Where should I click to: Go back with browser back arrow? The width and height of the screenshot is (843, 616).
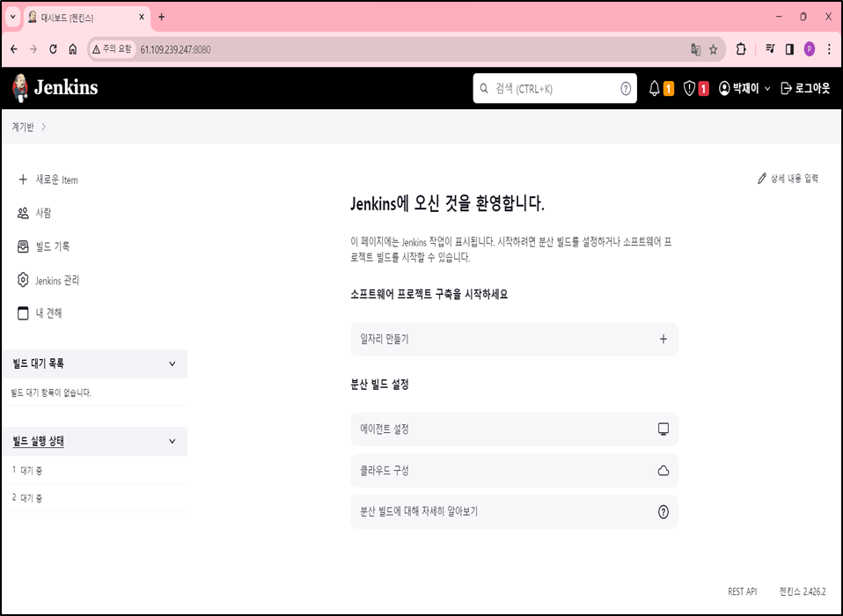click(14, 49)
